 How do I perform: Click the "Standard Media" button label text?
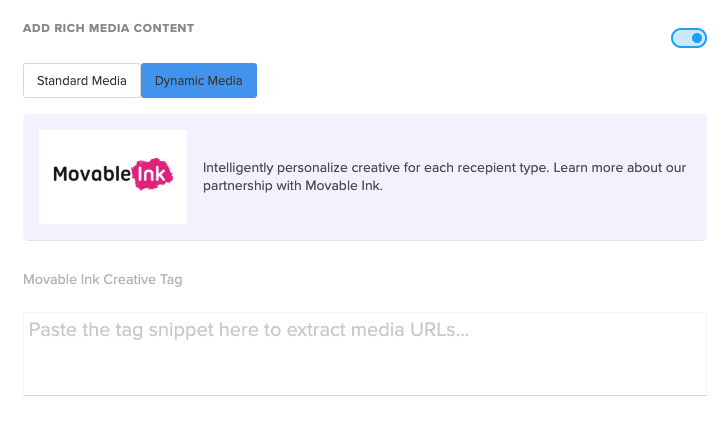click(82, 81)
